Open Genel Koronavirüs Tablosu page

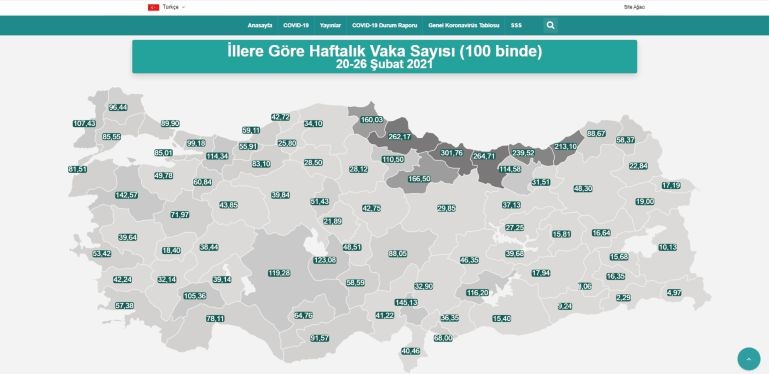coord(463,25)
